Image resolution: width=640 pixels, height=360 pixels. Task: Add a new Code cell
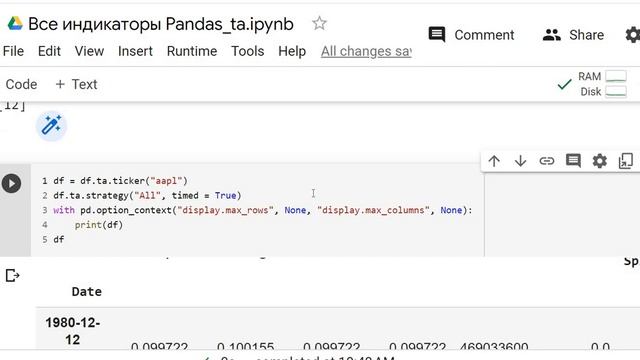click(21, 84)
